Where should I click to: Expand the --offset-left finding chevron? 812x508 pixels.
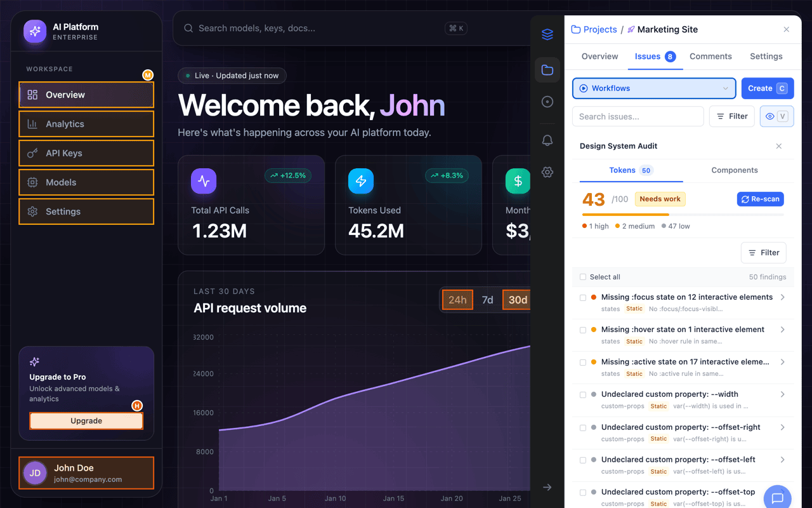pos(783,460)
